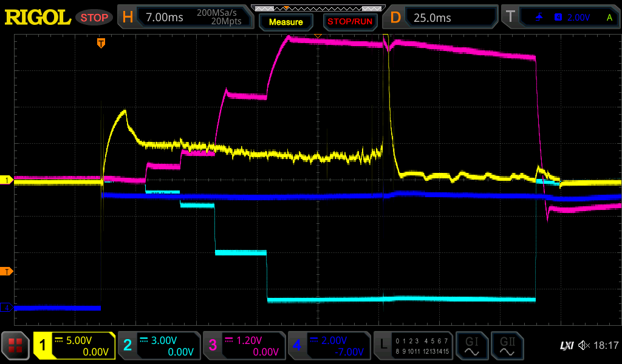This screenshot has width=622, height=364.
Task: Click the LXI network status icon
Action: [566, 346]
